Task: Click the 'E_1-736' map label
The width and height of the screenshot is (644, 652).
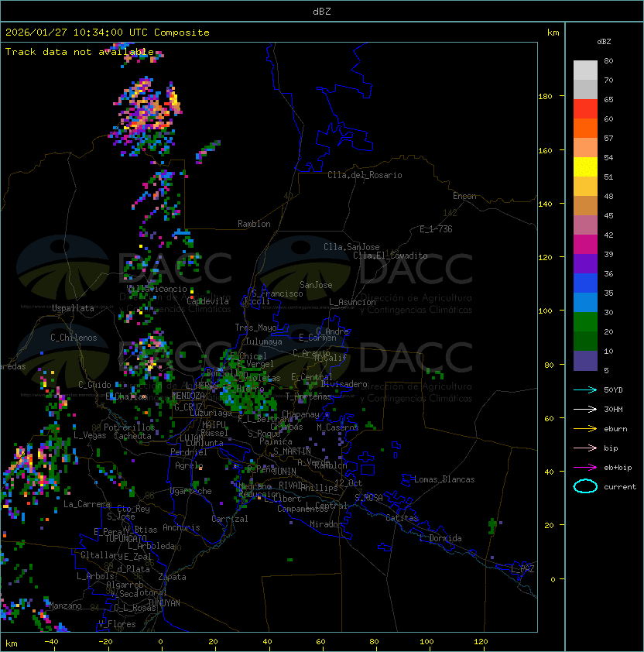Action: 436,229
